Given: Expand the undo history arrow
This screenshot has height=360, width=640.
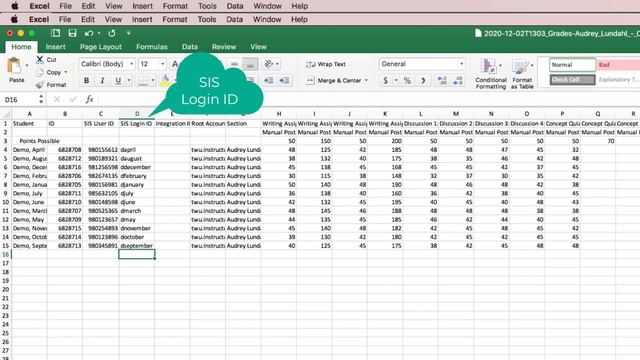Looking at the screenshot, I should (x=99, y=33).
